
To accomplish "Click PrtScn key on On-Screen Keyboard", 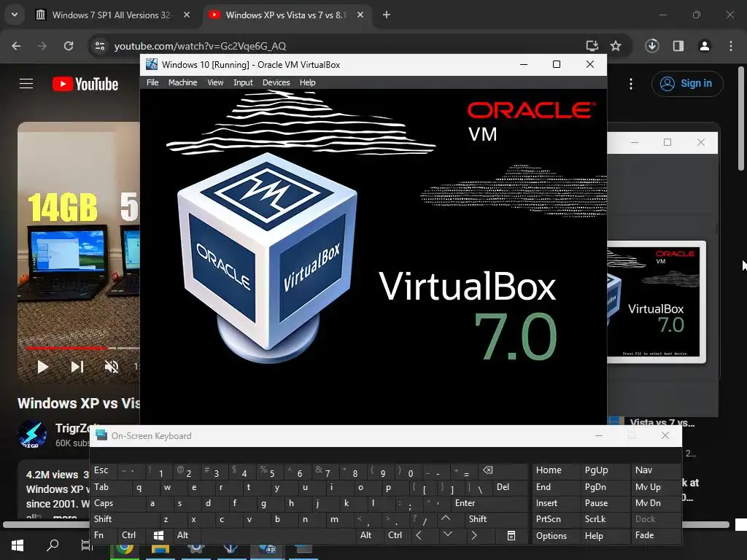I will click(x=555, y=519).
